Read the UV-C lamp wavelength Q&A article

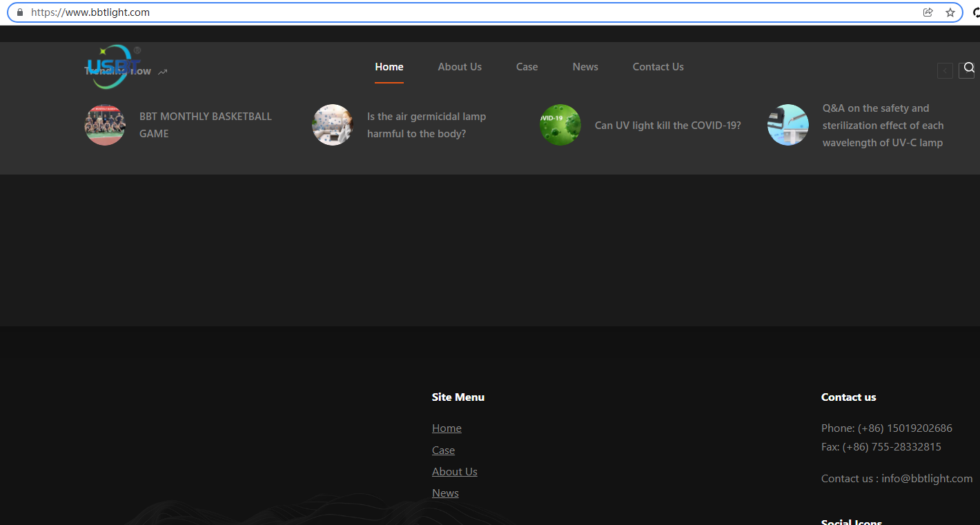click(x=882, y=126)
